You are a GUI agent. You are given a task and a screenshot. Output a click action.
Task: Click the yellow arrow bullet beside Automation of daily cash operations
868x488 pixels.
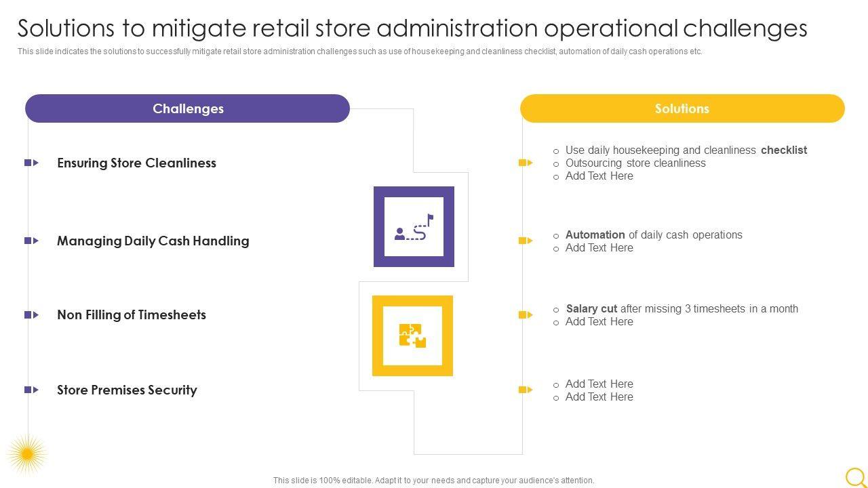(526, 241)
